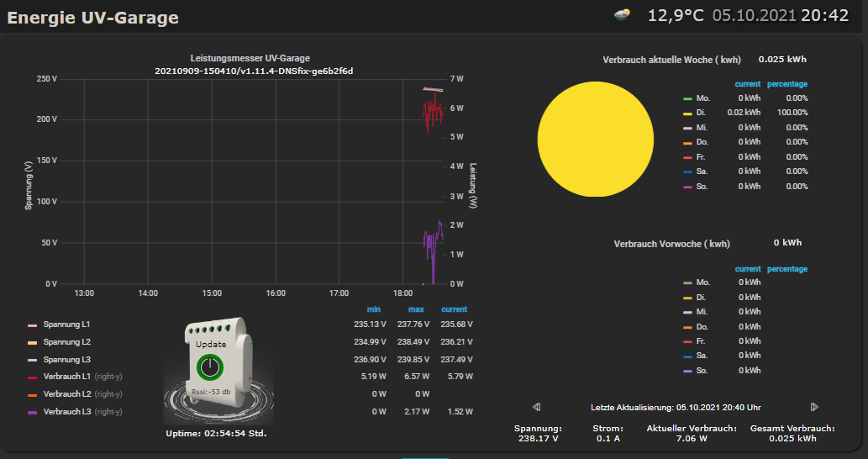Sort previous week legend by current header
This screenshot has height=459, width=868.
click(x=747, y=269)
